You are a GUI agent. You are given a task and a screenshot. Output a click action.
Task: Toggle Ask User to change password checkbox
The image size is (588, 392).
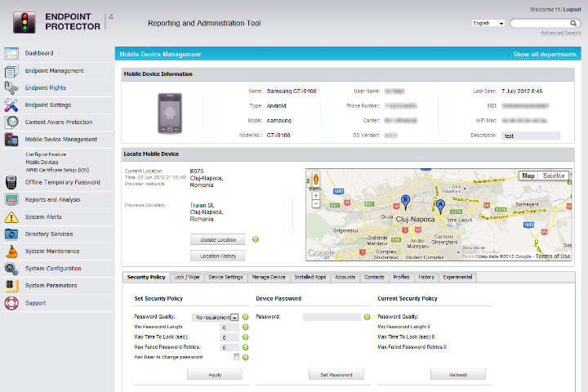tap(236, 357)
